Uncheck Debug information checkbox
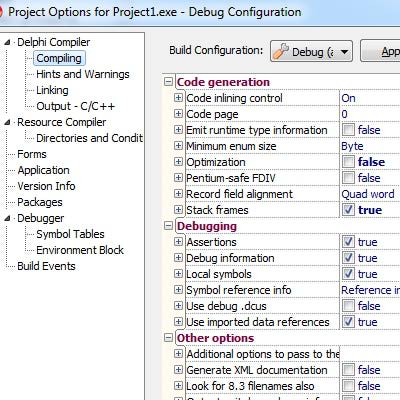400x400 pixels. (348, 258)
